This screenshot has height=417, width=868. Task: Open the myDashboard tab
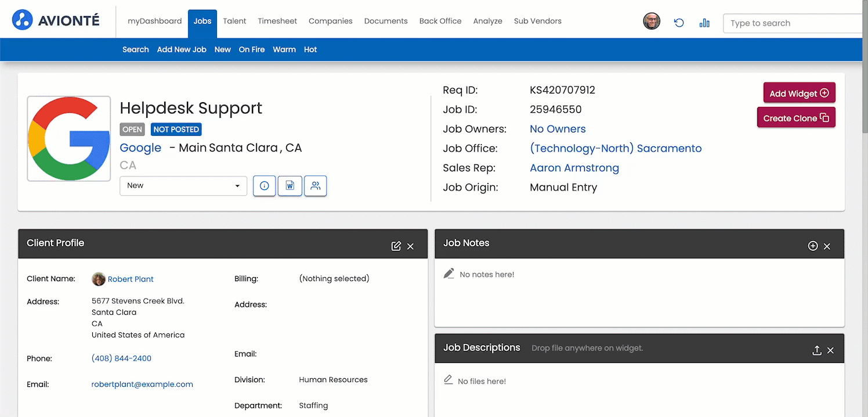pos(155,21)
